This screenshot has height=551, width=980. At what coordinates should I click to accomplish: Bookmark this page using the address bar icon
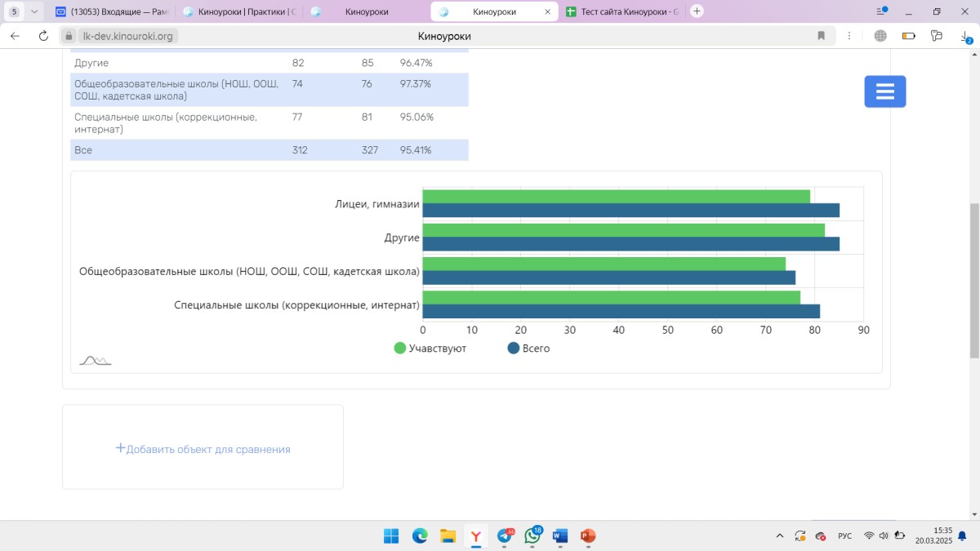(822, 36)
